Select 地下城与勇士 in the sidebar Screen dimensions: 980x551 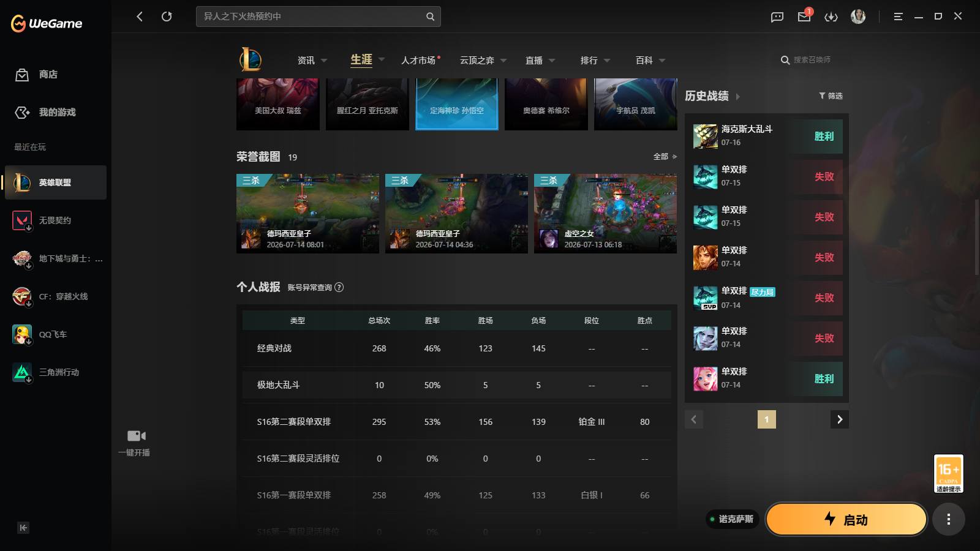pos(56,258)
